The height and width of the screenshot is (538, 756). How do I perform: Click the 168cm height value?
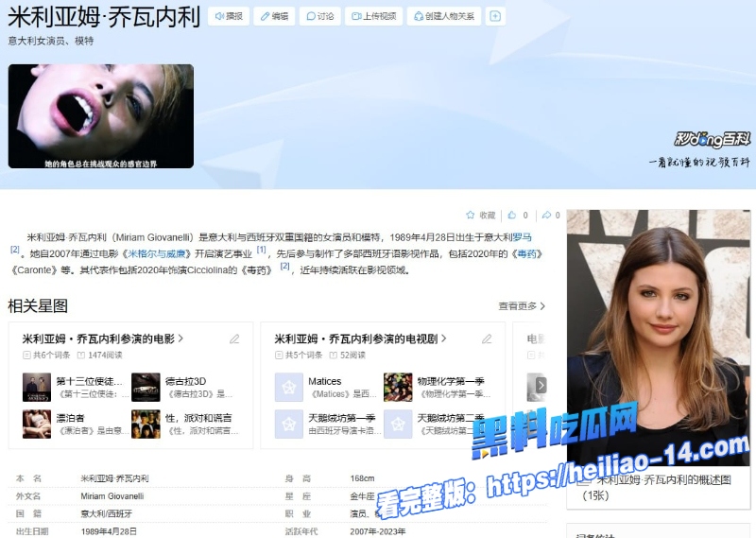click(x=362, y=478)
